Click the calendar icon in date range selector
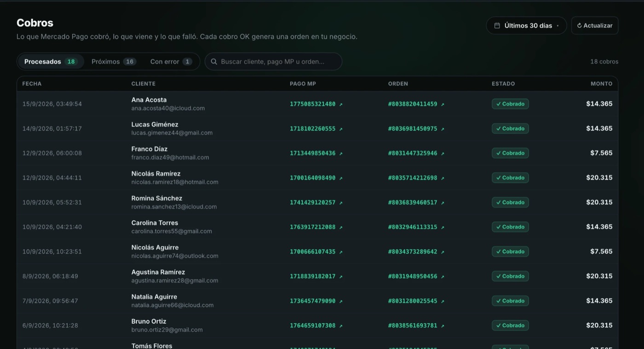Viewport: 644px width, 349px height. 497,26
